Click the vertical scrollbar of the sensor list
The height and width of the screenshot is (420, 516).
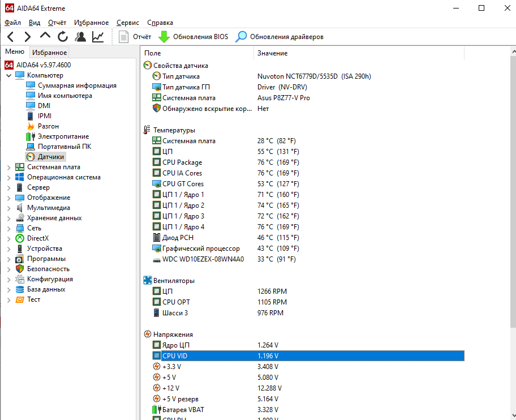[x=513, y=191]
